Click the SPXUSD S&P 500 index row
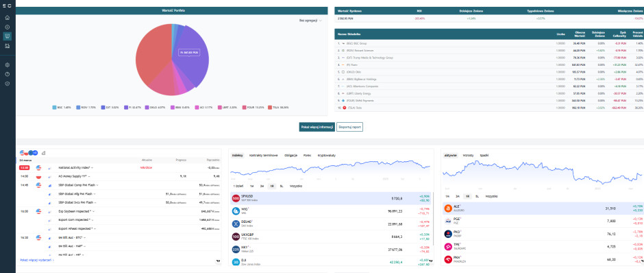This screenshot has height=273, width=644. pos(332,199)
